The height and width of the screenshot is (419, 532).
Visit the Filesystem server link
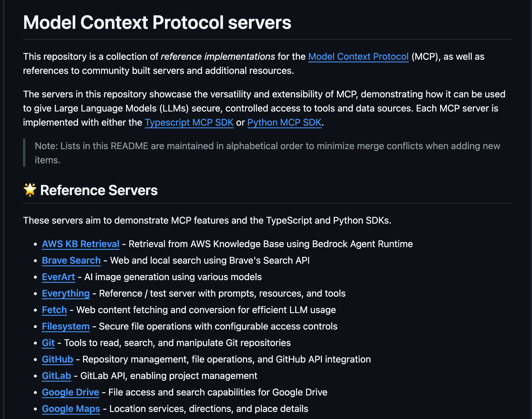(x=66, y=326)
